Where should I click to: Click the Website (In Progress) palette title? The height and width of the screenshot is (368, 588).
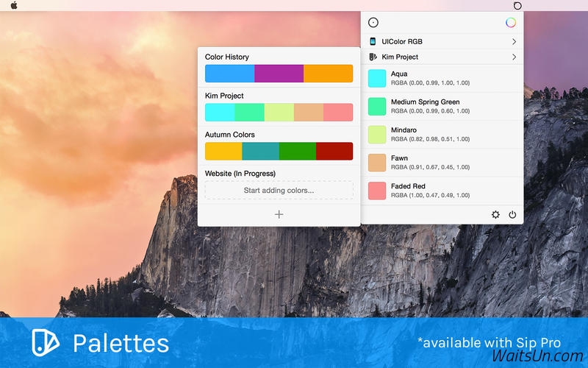coord(240,174)
